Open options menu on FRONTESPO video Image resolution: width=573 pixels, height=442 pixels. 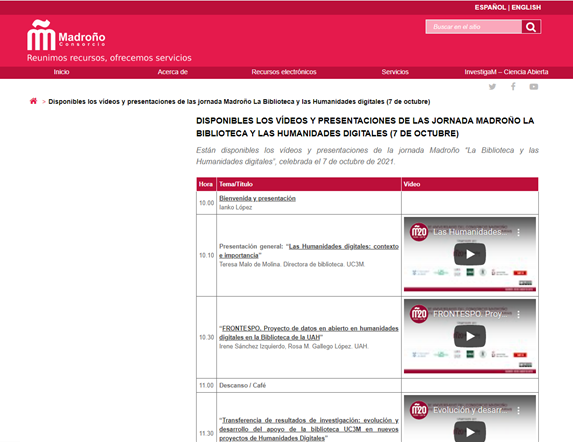pos(518,314)
